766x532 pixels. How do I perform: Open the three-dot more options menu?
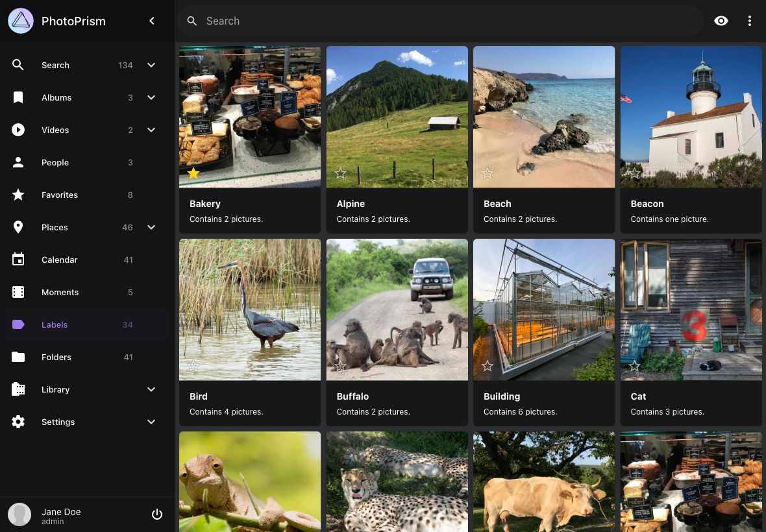click(749, 21)
